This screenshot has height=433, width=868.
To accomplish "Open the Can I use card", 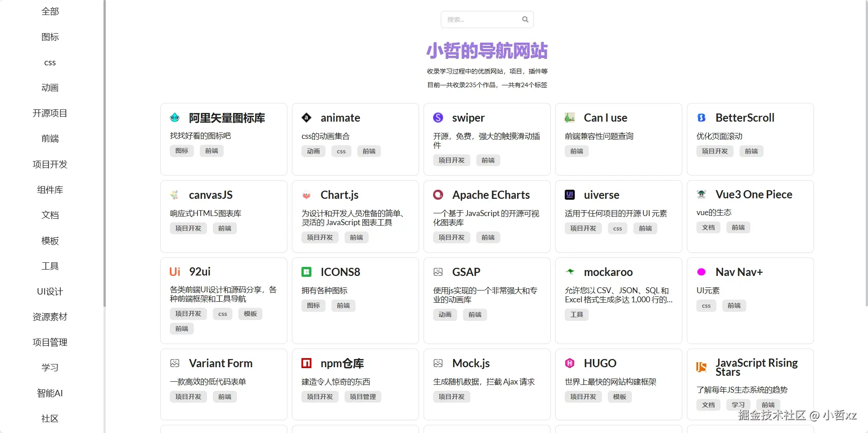I will tap(618, 139).
